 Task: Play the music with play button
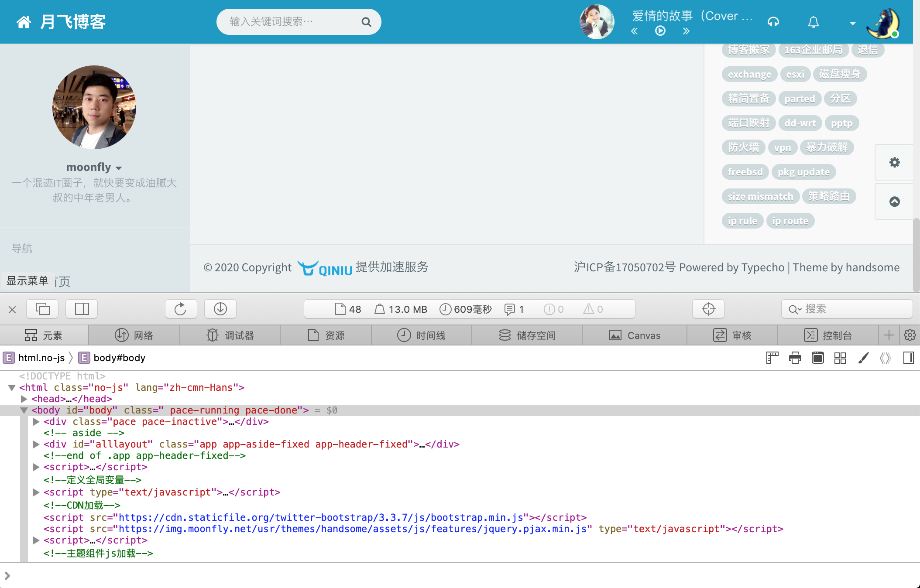660,31
